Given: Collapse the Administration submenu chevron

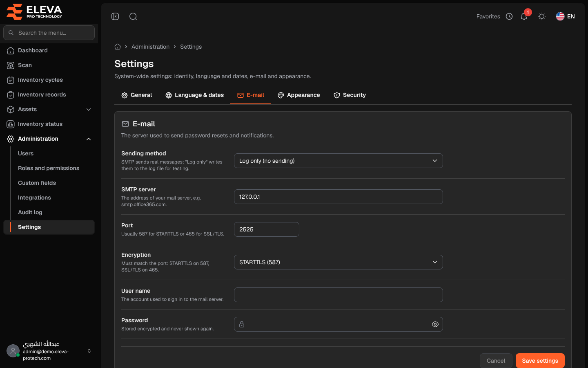Looking at the screenshot, I should (x=89, y=139).
